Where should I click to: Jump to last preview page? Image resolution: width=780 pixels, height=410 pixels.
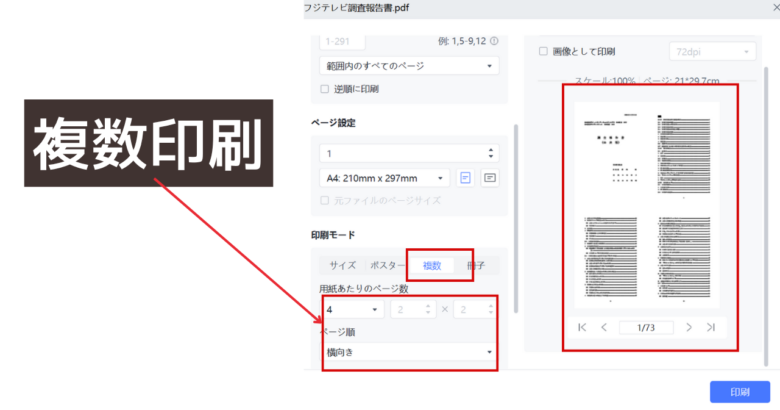tap(710, 327)
